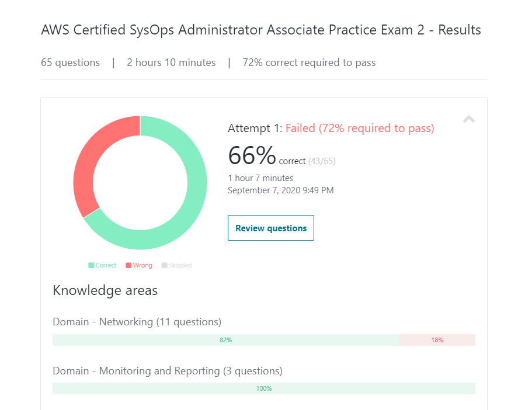
Task: Click Networking 18% wrong bar
Action: coord(437,340)
